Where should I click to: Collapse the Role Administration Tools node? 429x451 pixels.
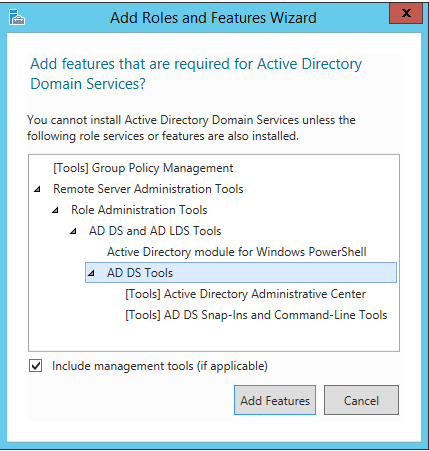[55, 210]
